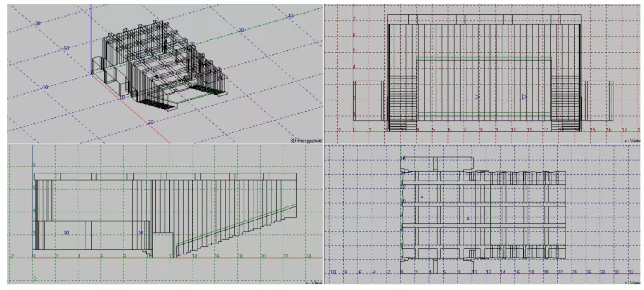Pick the left square marker in y-View
Screen dimensions: 644x290
[67, 232]
